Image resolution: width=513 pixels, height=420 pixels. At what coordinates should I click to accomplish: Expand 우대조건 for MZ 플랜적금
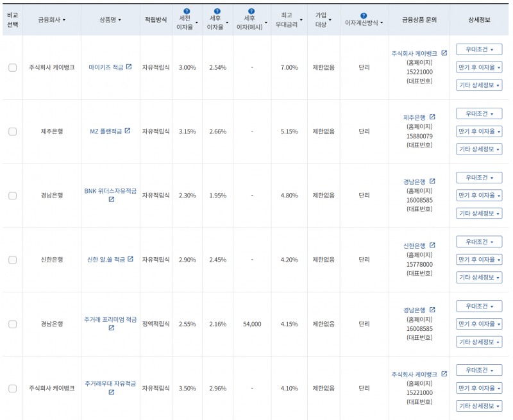[x=479, y=113]
